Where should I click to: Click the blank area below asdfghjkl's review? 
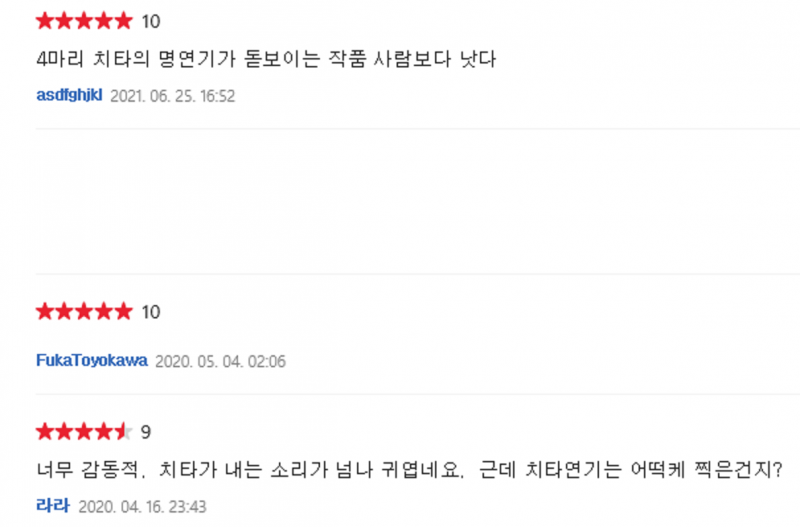click(x=418, y=202)
